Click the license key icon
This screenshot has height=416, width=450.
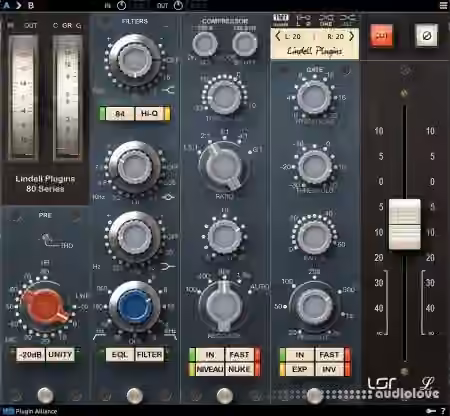click(x=431, y=411)
